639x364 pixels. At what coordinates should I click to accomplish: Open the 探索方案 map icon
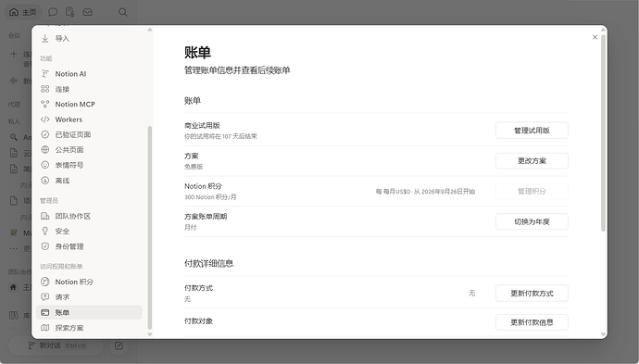(45, 328)
